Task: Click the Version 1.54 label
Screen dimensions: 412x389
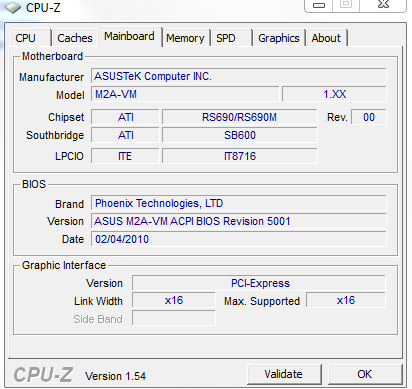Action: [115, 376]
